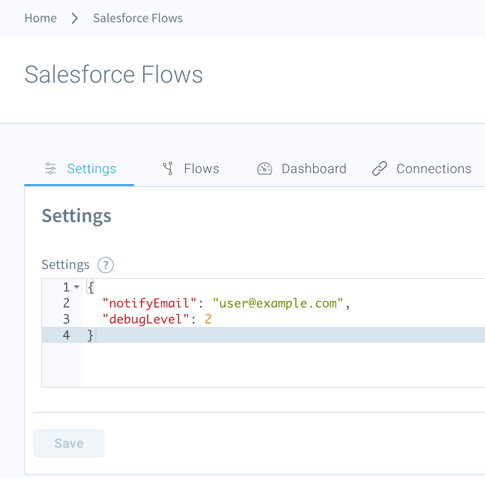Place cursor after closing brace on line 4
Viewport: 485px width, 478px height.
pyautogui.click(x=96, y=335)
